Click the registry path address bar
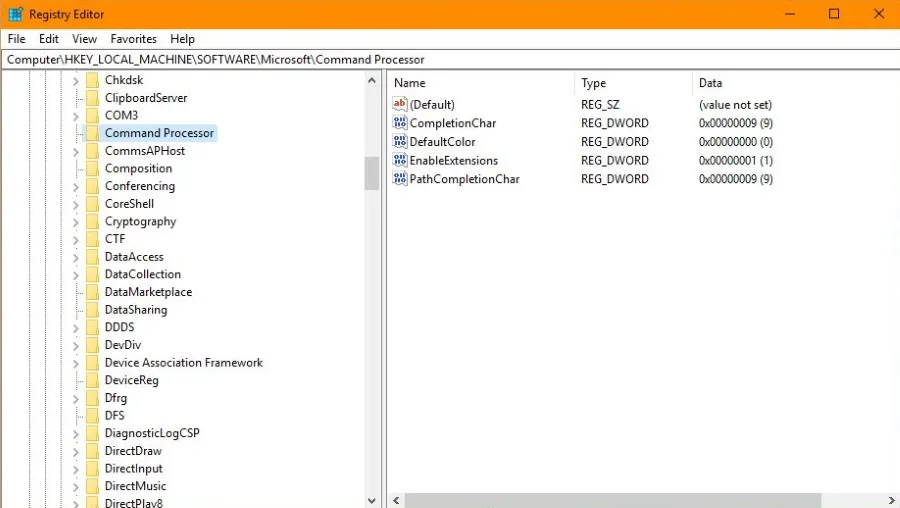Screen dimensions: 900x508 [450, 60]
